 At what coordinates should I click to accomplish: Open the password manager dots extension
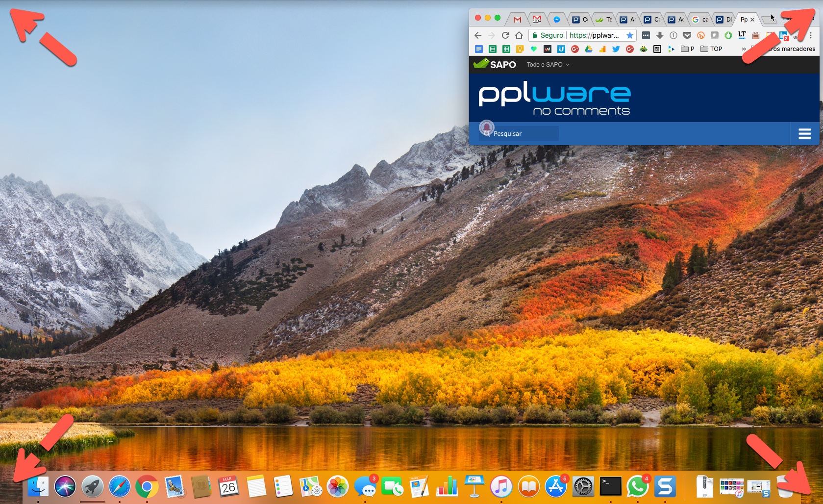646,35
